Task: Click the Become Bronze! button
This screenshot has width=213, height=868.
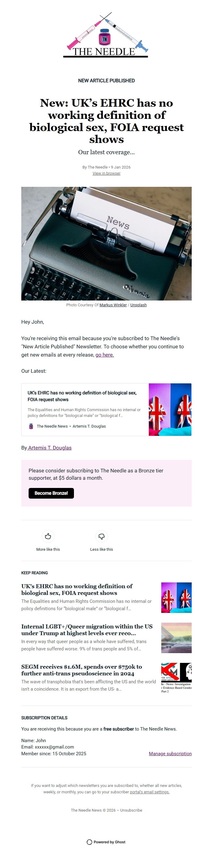Action: pyautogui.click(x=51, y=493)
